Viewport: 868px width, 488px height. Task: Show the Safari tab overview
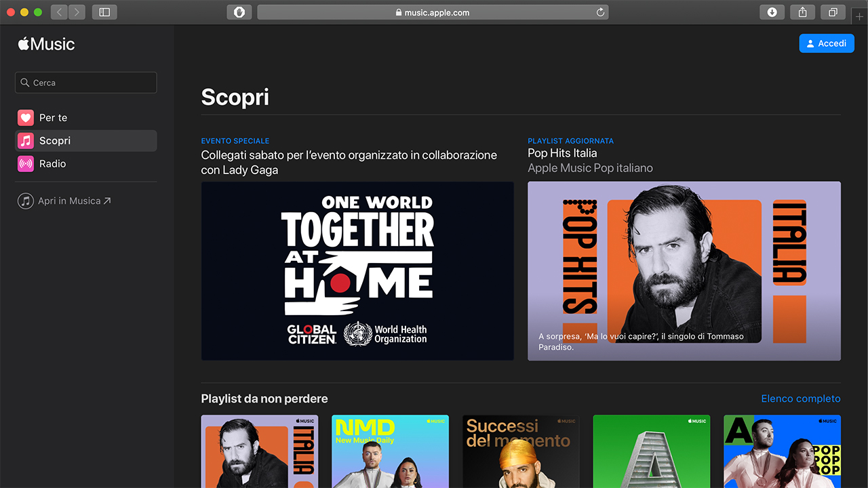click(833, 12)
